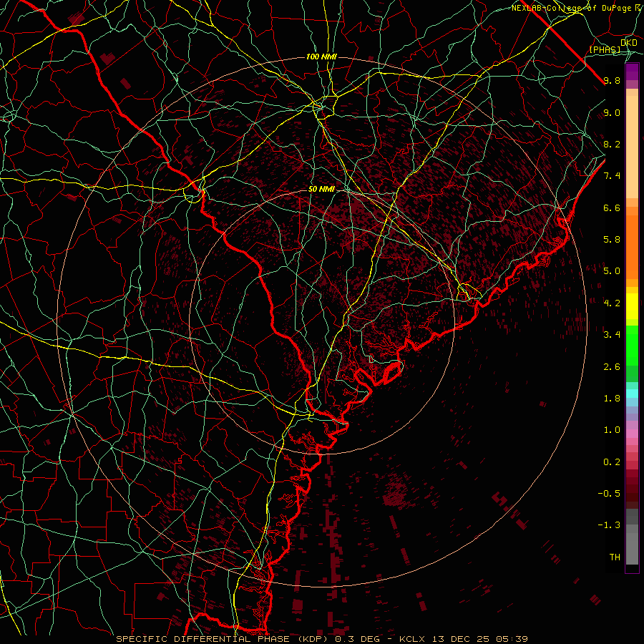Viewport: 644px width, 644px height.
Task: Click the TH threshold label
Action: point(615,557)
